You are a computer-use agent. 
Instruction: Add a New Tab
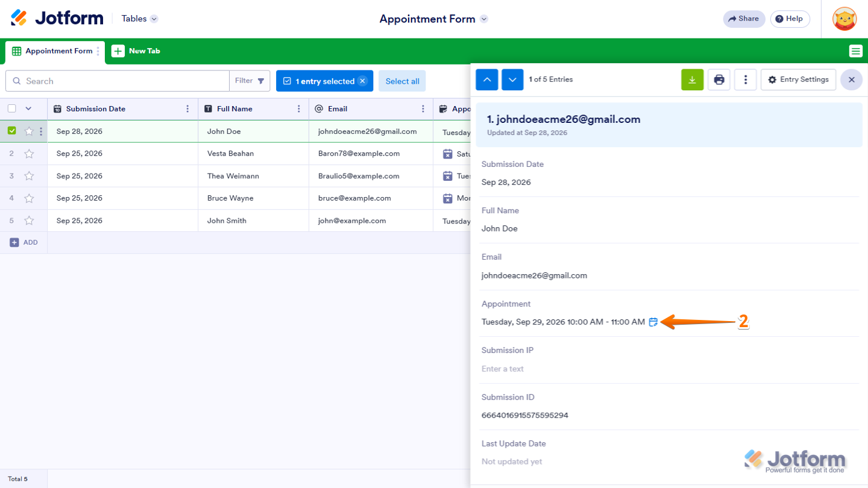pos(136,51)
